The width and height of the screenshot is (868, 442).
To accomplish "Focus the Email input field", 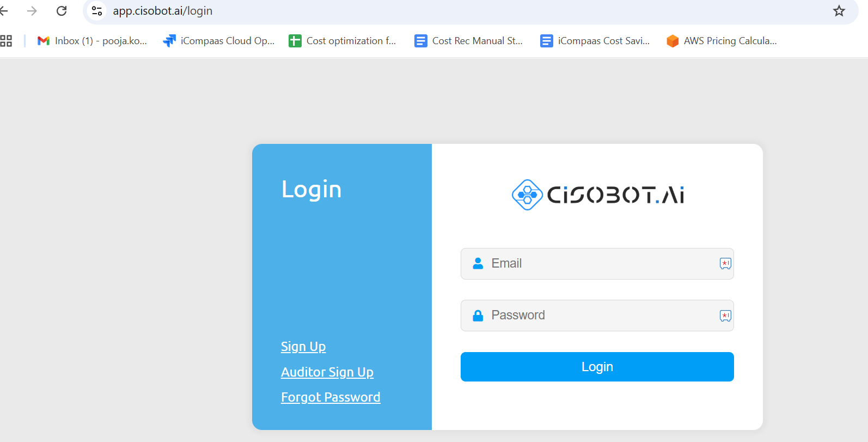I will (x=597, y=264).
